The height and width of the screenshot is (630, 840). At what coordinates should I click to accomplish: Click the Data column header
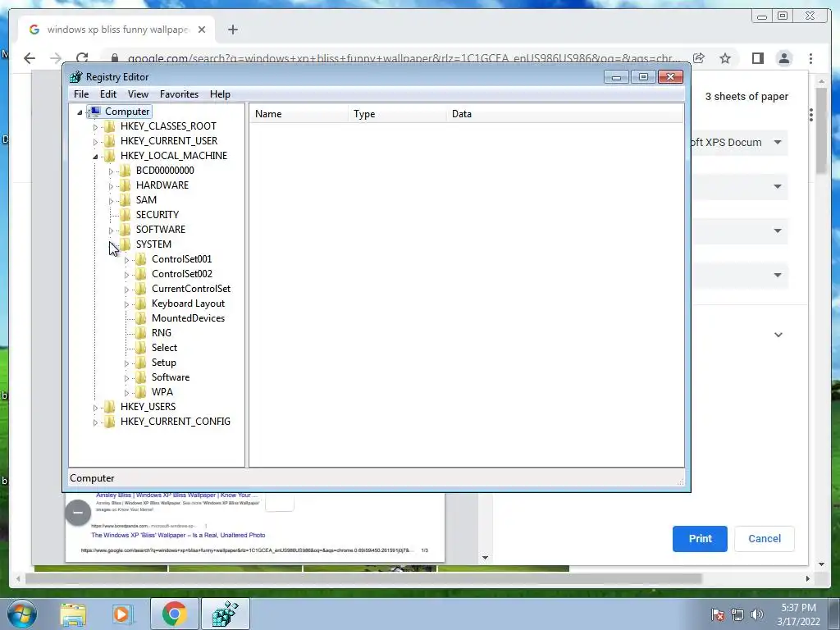click(x=564, y=113)
